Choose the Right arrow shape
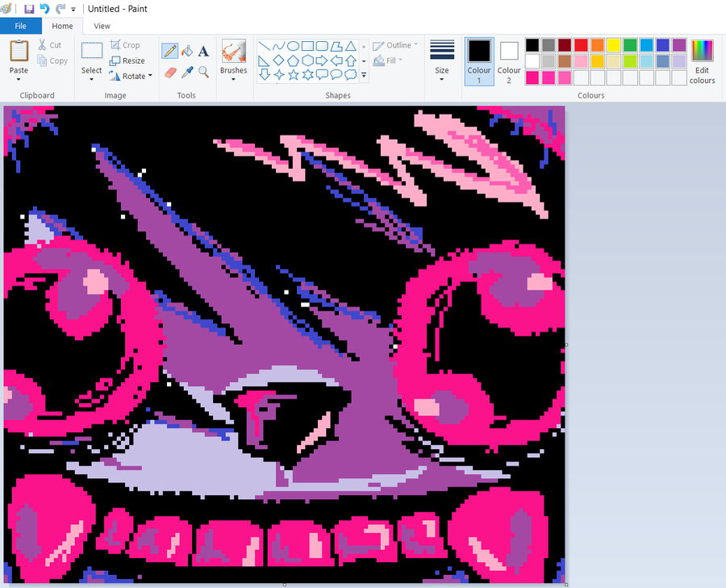Image resolution: width=726 pixels, height=588 pixels. click(322, 60)
